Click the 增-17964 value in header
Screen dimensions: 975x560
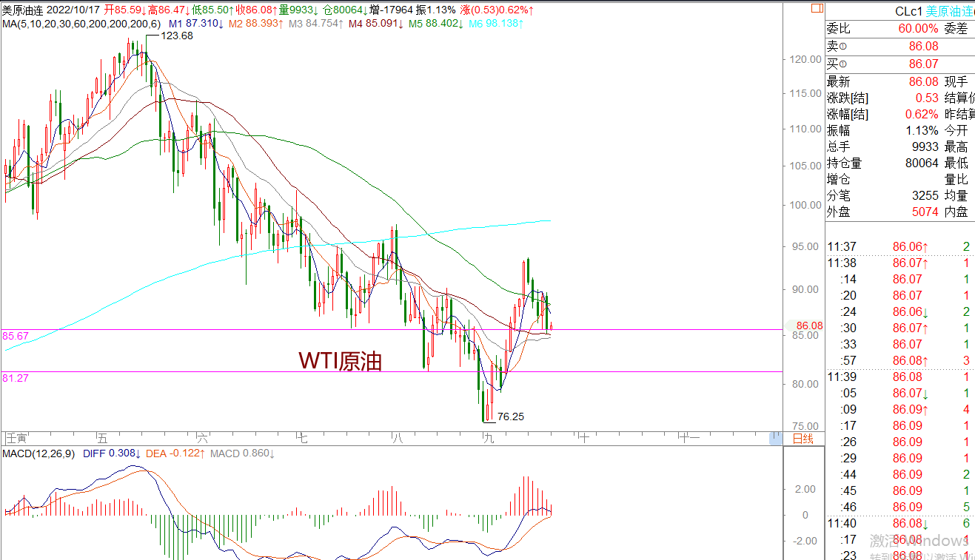tap(392, 10)
